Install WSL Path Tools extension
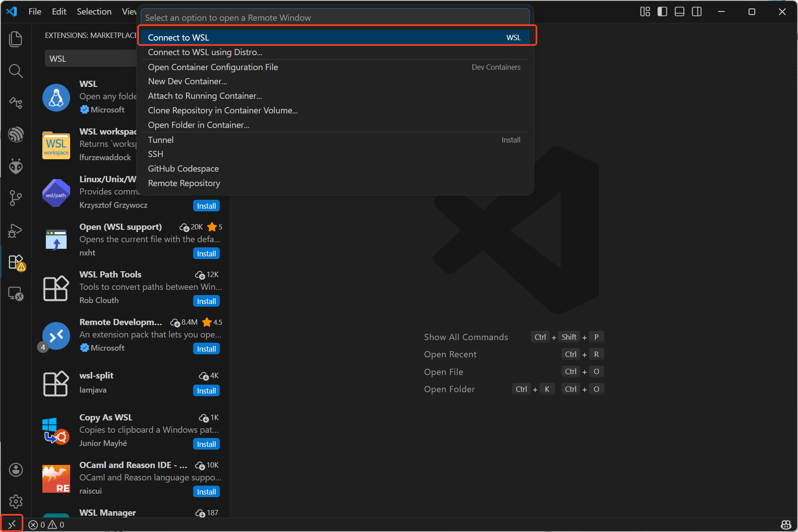Image resolution: width=798 pixels, height=532 pixels. point(206,301)
